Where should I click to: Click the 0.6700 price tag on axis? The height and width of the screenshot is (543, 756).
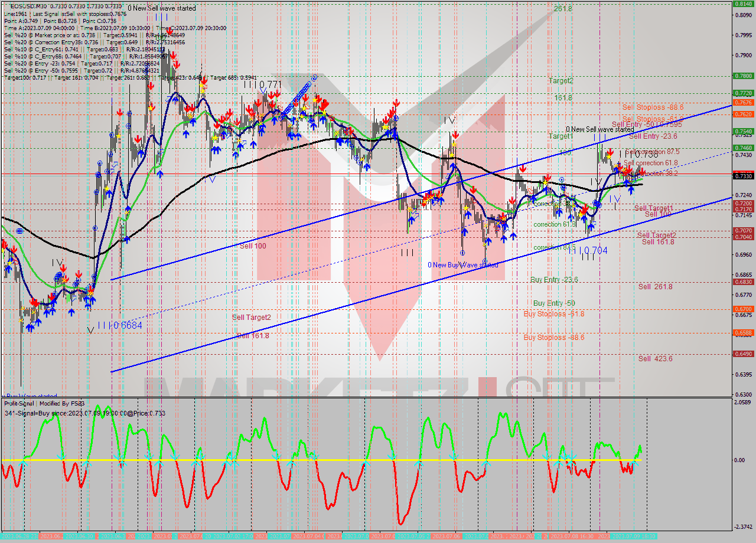click(x=743, y=309)
